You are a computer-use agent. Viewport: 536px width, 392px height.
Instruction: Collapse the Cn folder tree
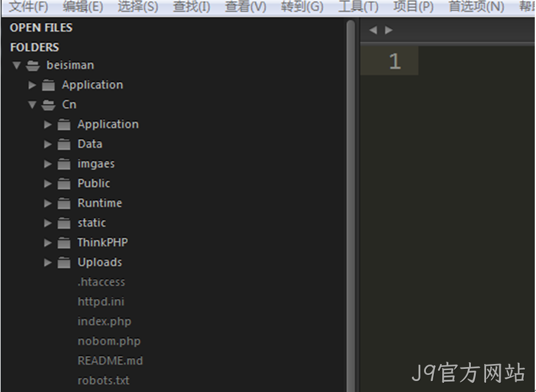click(32, 105)
